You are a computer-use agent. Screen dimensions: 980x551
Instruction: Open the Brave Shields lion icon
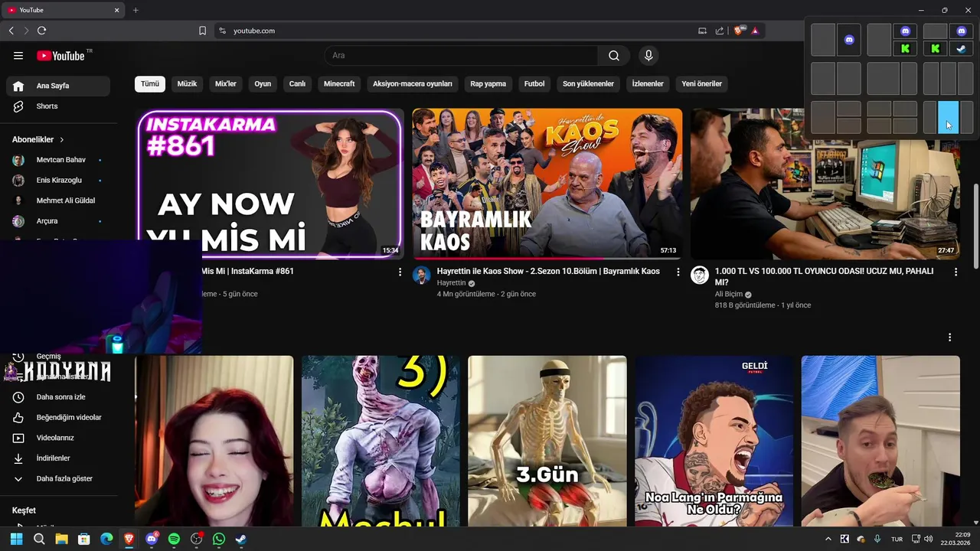point(739,31)
